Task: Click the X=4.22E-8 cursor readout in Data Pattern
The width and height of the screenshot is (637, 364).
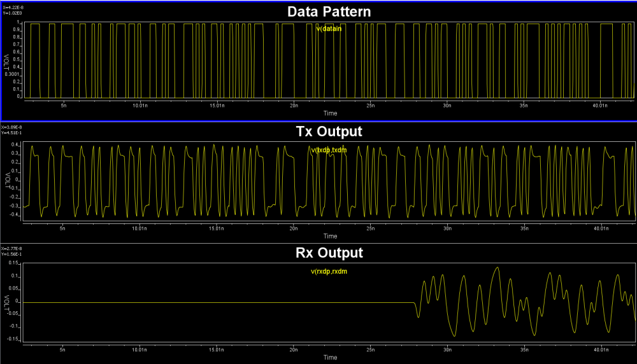Action: 12,7
